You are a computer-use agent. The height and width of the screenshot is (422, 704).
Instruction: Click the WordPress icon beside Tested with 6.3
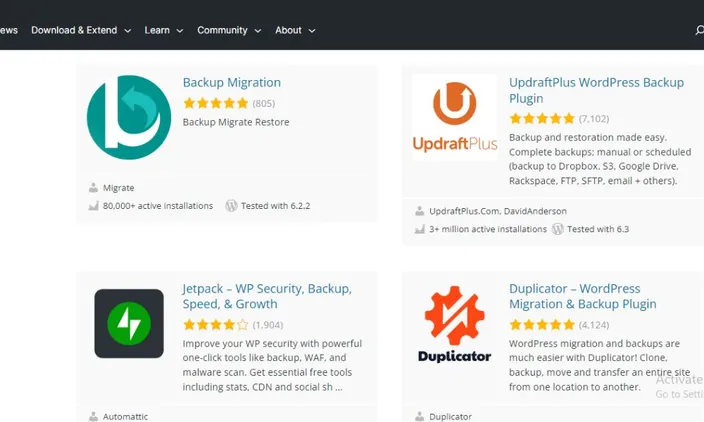pos(558,229)
